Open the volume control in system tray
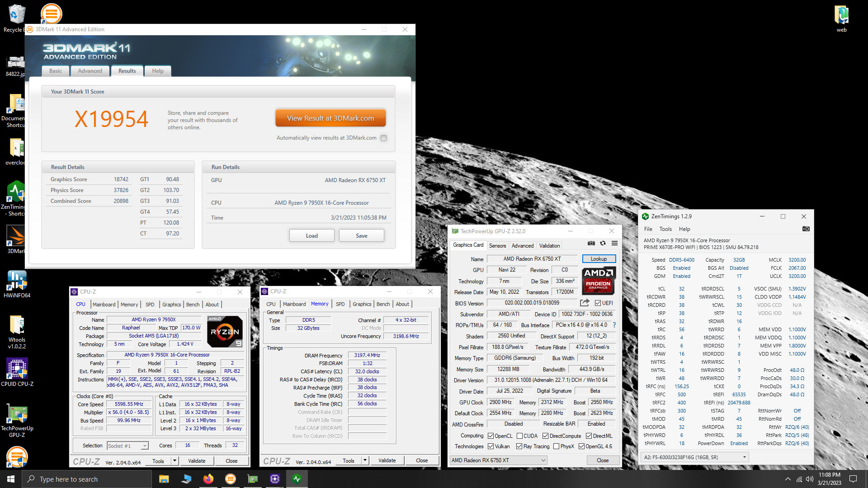This screenshot has width=868, height=488. (x=809, y=479)
